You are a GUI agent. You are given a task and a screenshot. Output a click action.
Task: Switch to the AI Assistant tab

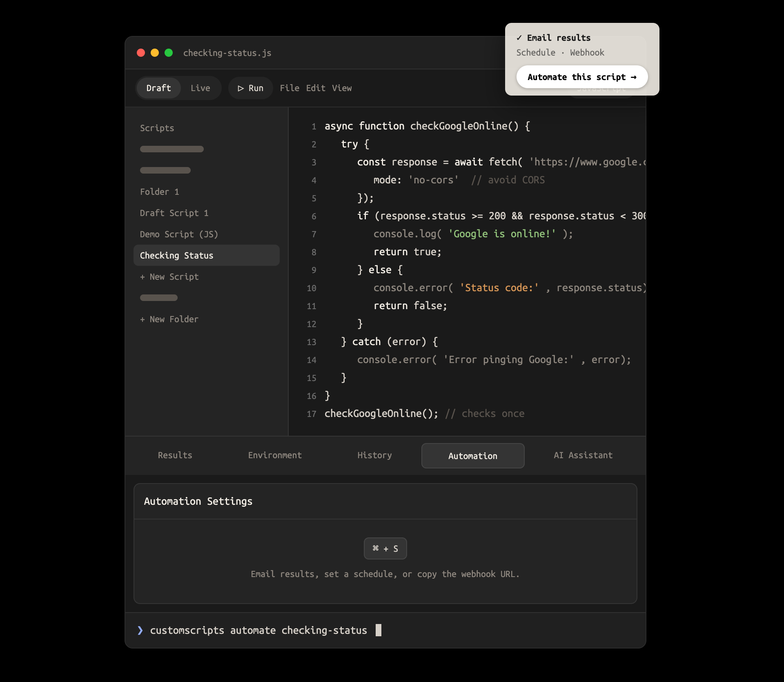coord(583,455)
